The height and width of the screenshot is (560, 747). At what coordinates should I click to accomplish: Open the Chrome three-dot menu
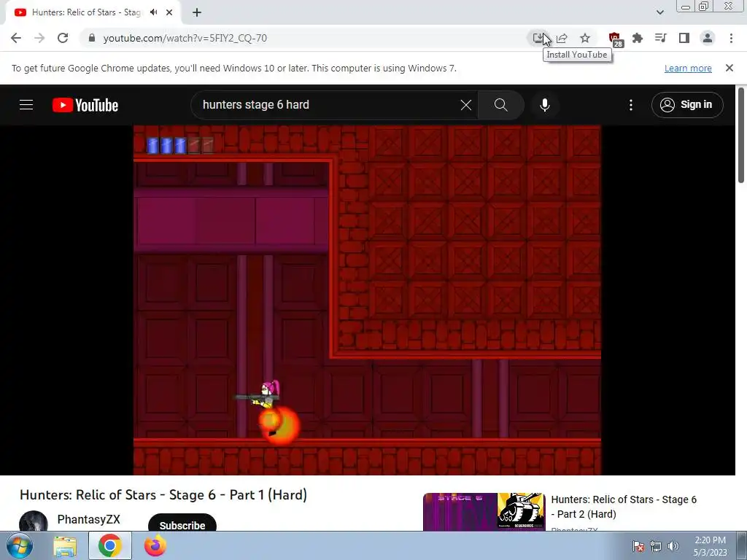(x=731, y=38)
